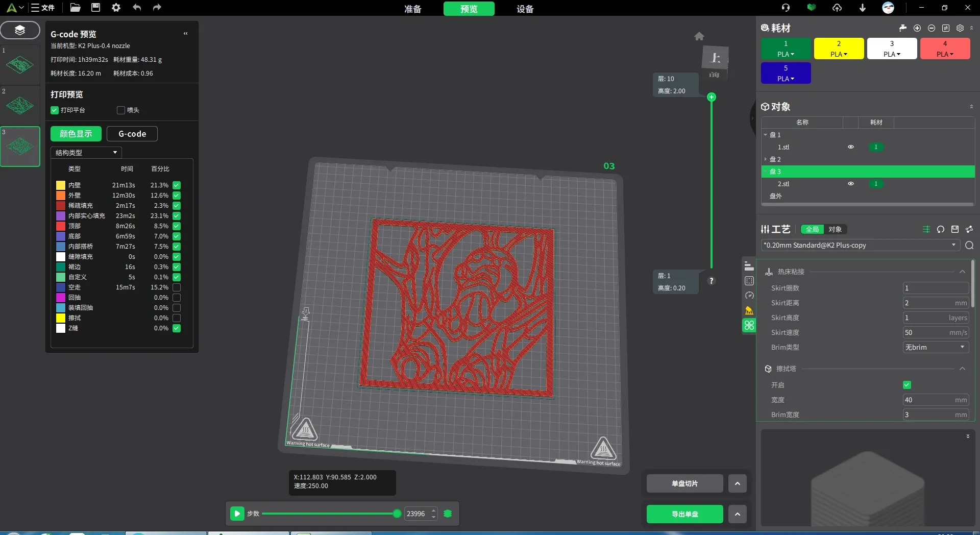980x535 pixels.
Task: Open customer support headset icon
Action: [x=786, y=8]
